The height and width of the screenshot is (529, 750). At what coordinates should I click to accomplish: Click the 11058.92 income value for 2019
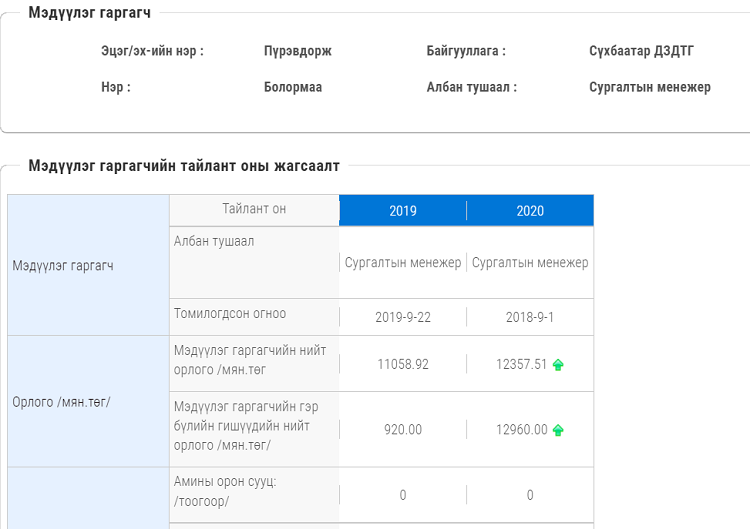click(x=403, y=365)
